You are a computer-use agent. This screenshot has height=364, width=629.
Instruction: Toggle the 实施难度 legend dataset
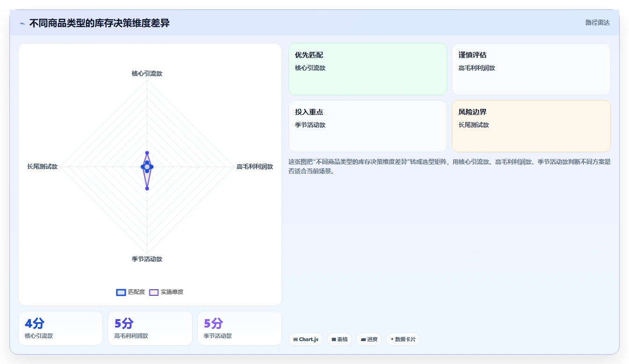[x=166, y=292]
